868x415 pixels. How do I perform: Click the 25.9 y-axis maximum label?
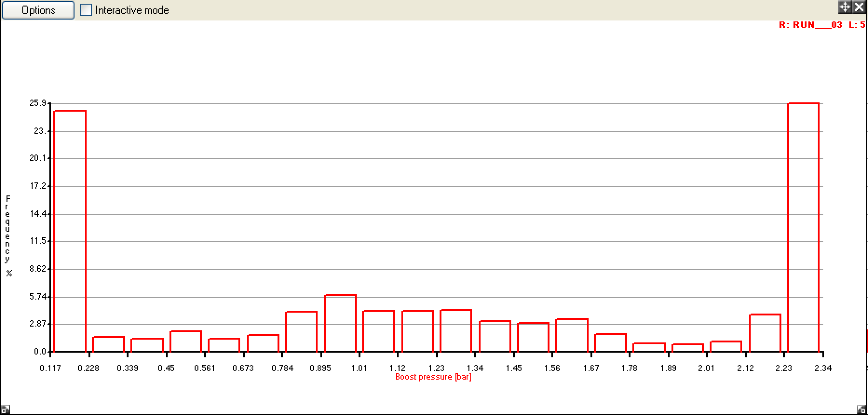[37, 103]
